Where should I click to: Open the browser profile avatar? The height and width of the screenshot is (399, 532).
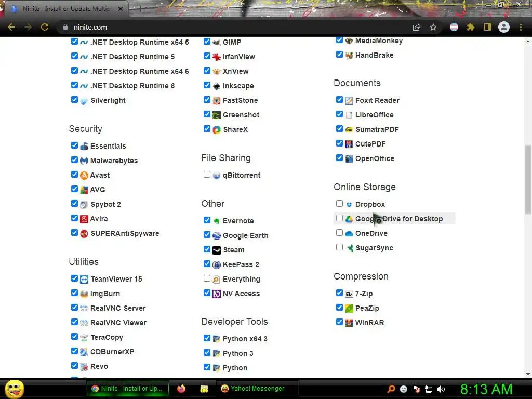[504, 27]
